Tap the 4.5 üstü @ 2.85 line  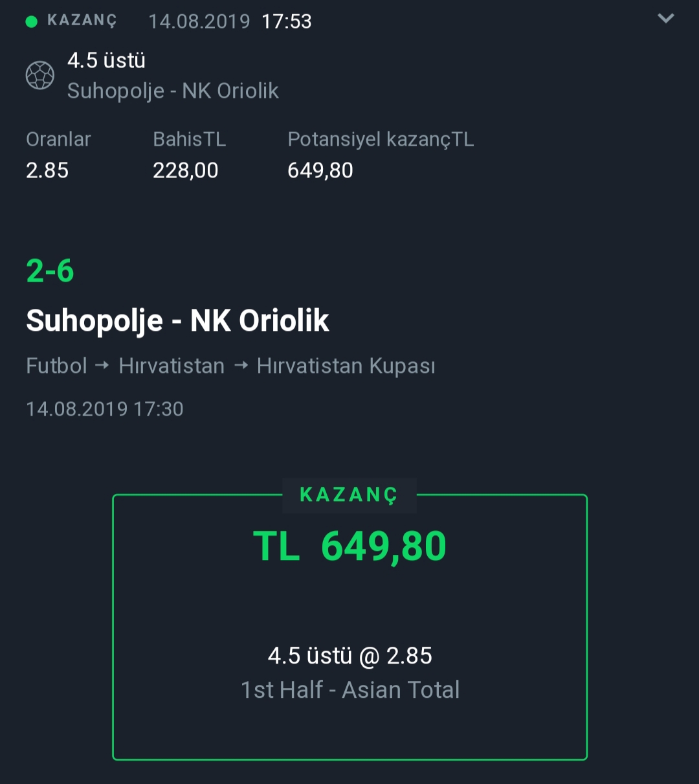(x=350, y=656)
